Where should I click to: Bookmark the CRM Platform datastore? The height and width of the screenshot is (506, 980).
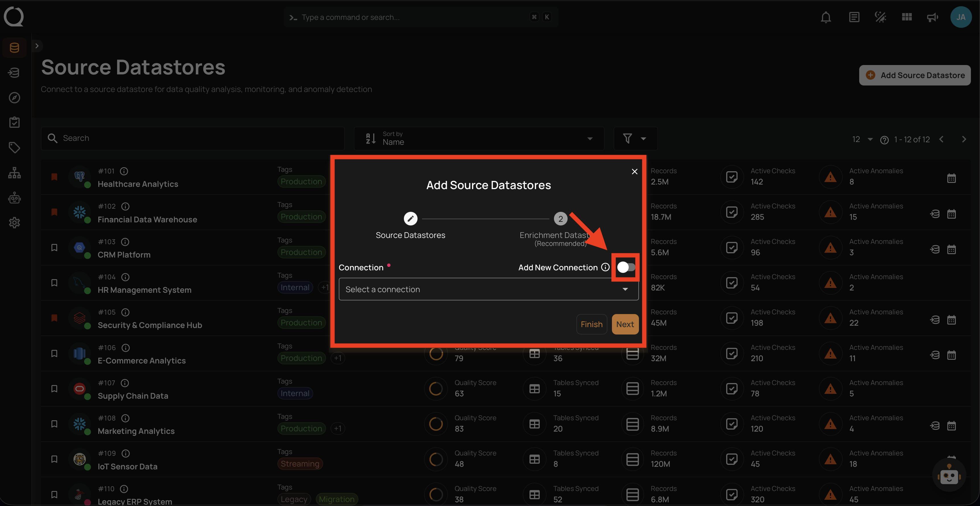pos(54,248)
